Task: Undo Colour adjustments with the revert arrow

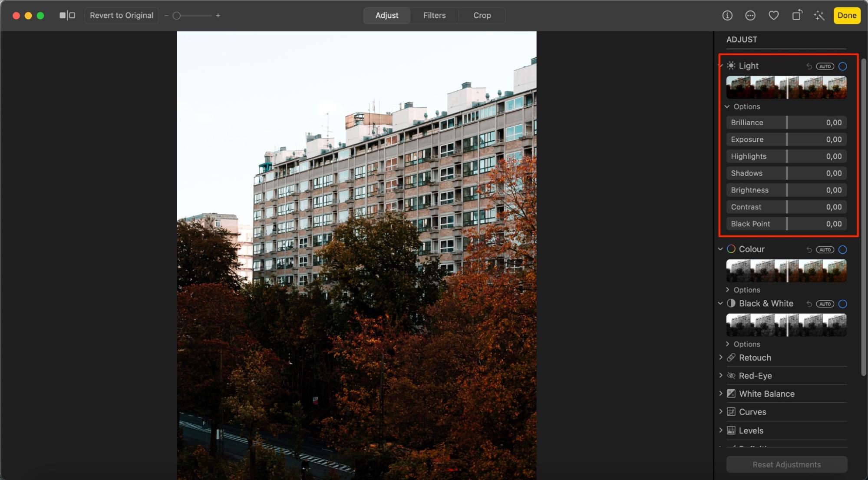Action: [809, 250]
